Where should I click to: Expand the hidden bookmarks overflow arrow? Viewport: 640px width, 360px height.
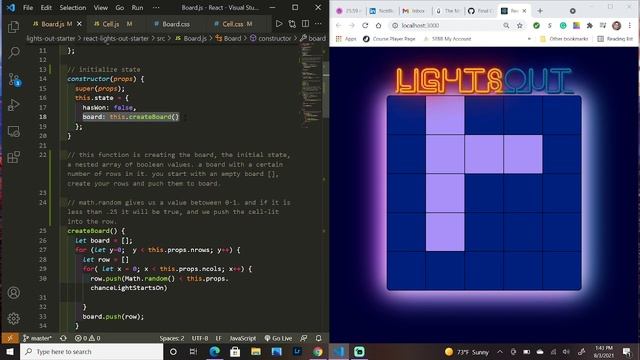[529, 39]
